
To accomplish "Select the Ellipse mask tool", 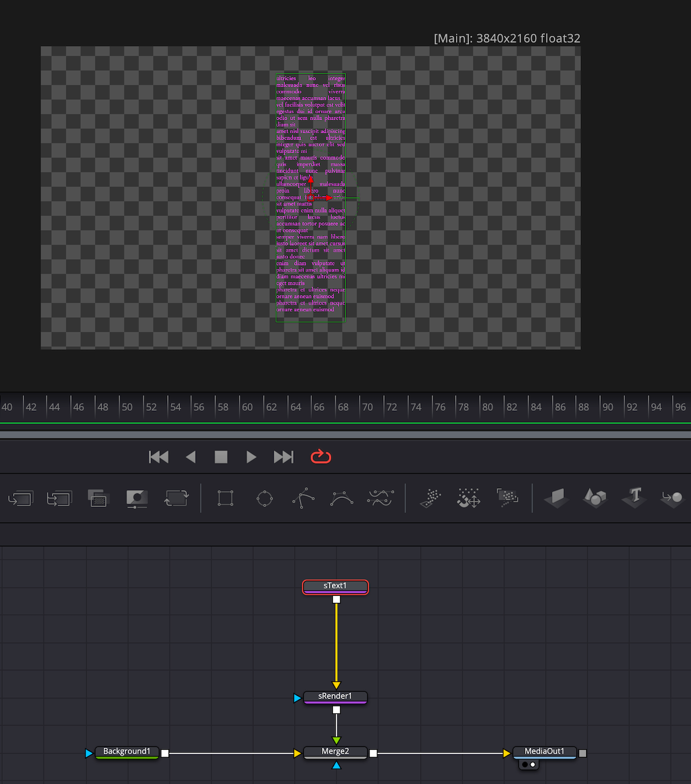I will [265, 499].
